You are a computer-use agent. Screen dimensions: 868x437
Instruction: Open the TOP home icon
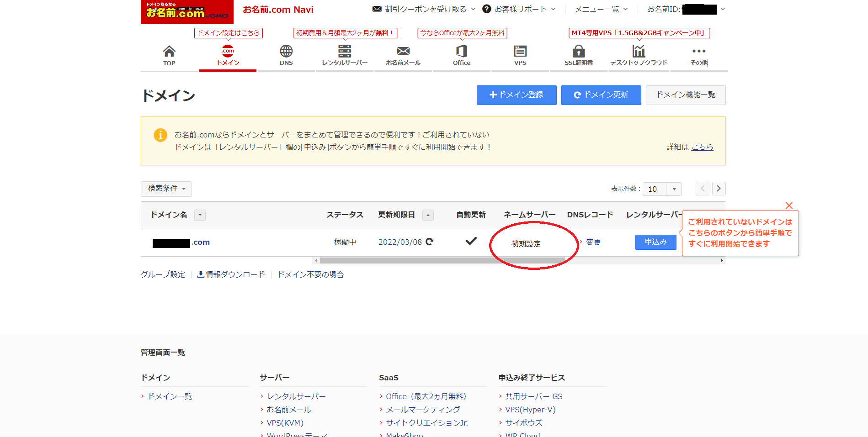pyautogui.click(x=169, y=51)
